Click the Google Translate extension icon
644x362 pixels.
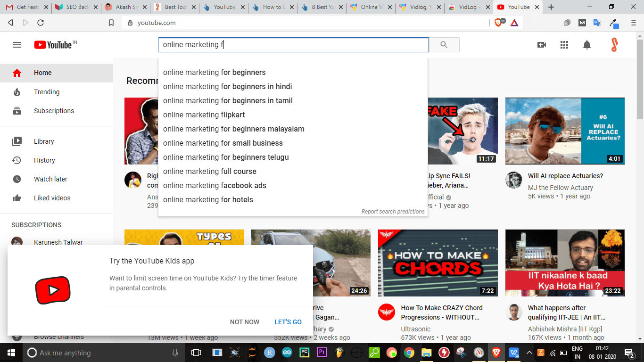(x=596, y=23)
